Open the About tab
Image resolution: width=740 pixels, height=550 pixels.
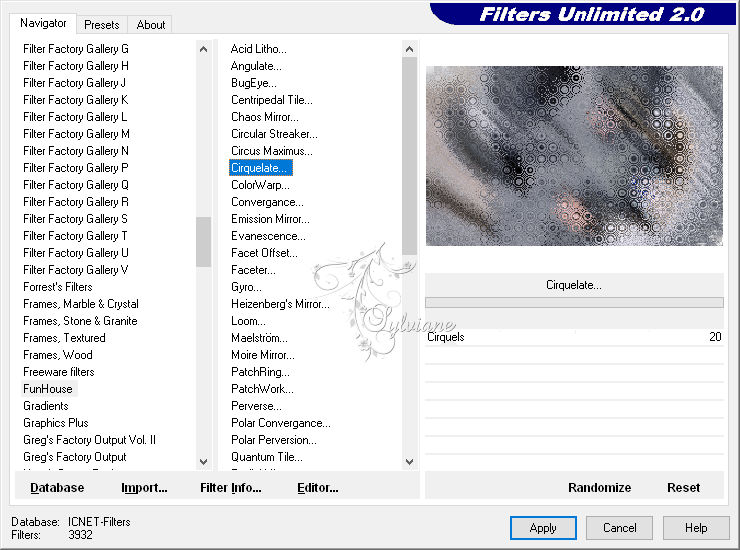[x=151, y=25]
